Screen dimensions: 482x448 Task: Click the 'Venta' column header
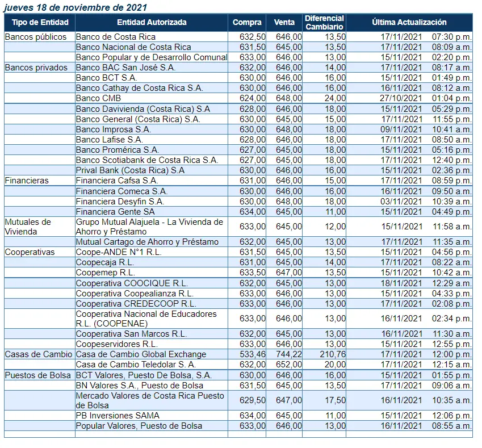coord(284,23)
